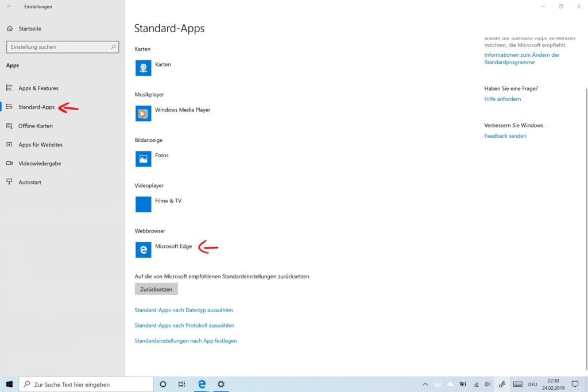Click 'Haben Sie eine Frage?' text

[x=511, y=88]
